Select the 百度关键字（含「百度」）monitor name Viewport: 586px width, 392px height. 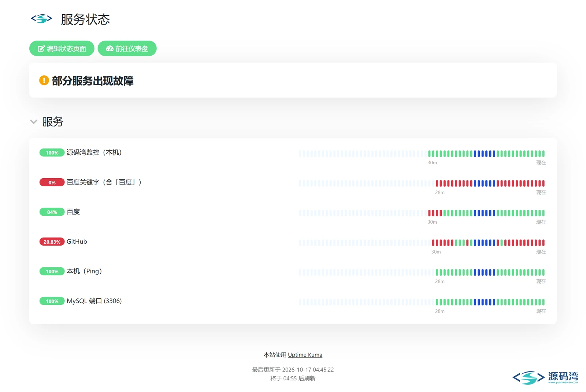click(x=104, y=182)
